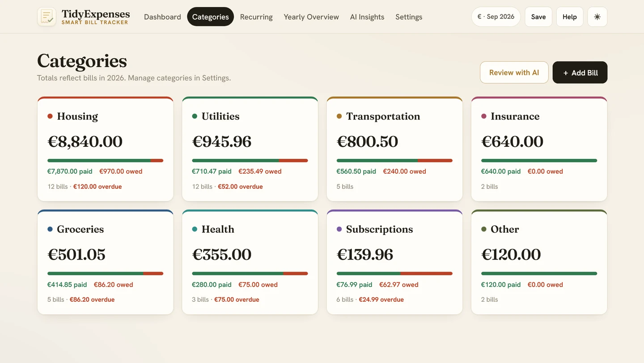Open the Housing category heading
Screen dimensions: 644x363
(77, 116)
